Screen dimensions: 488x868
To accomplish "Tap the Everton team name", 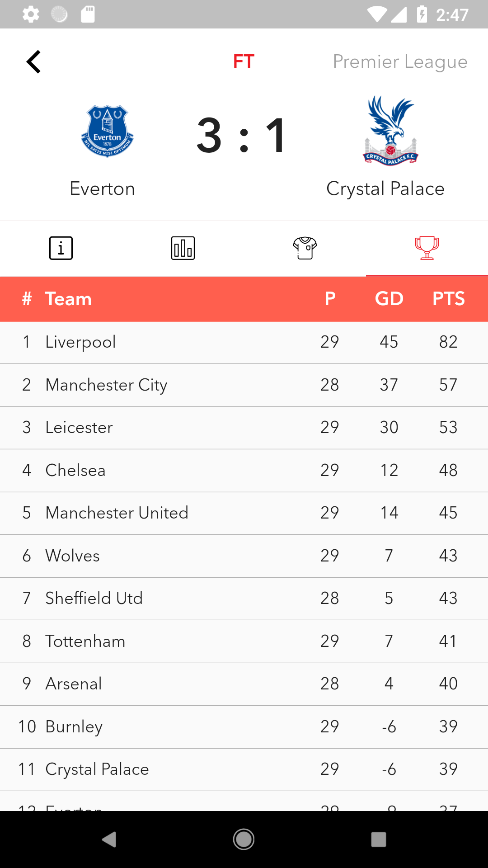I will (x=103, y=189).
